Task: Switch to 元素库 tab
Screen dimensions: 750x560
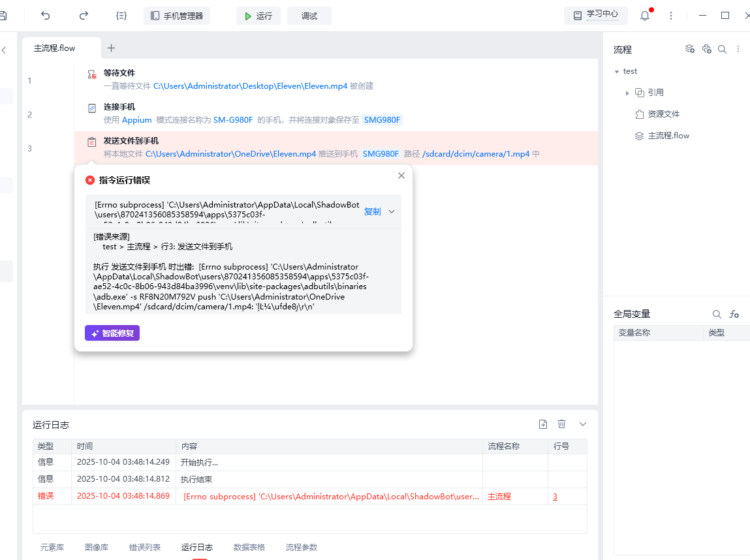Action: coord(52,547)
